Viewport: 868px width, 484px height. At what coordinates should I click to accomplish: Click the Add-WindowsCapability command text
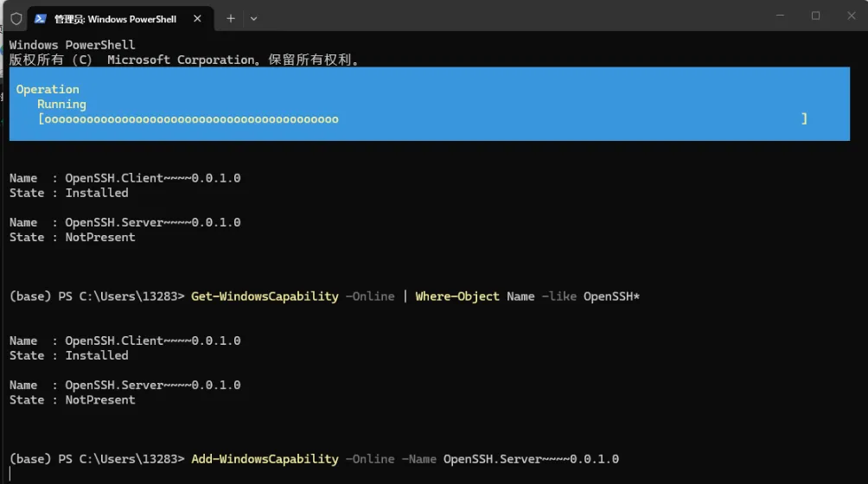[265, 459]
